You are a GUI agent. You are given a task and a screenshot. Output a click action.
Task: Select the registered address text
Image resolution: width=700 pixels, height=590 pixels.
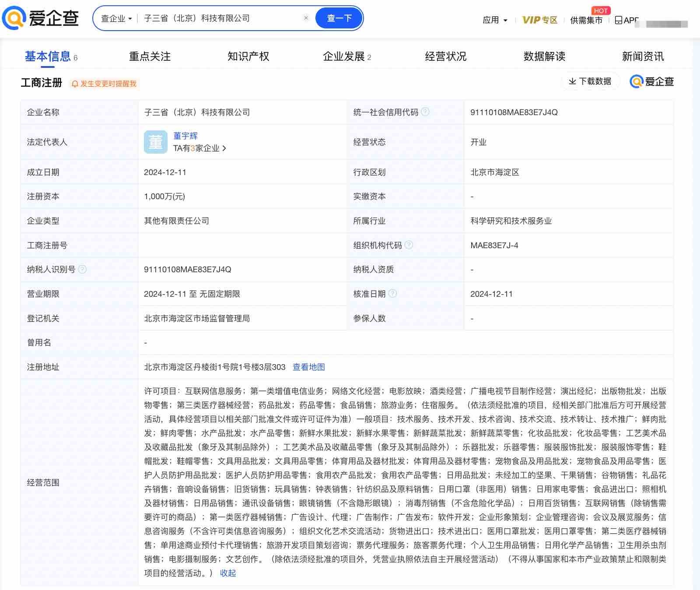(x=215, y=367)
